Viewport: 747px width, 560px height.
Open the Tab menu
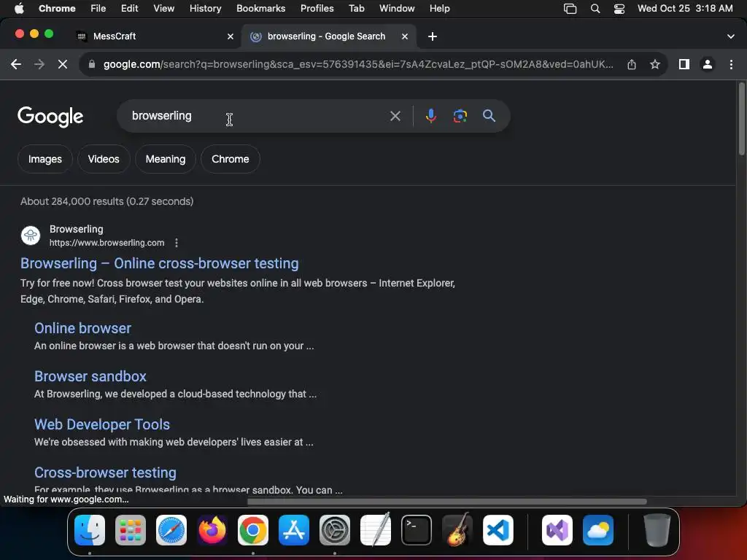point(356,9)
